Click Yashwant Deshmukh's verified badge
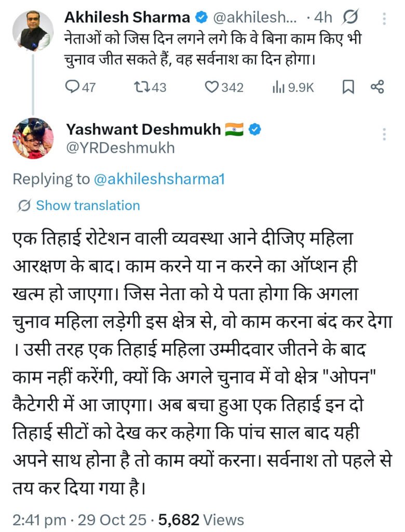 [x=255, y=129]
